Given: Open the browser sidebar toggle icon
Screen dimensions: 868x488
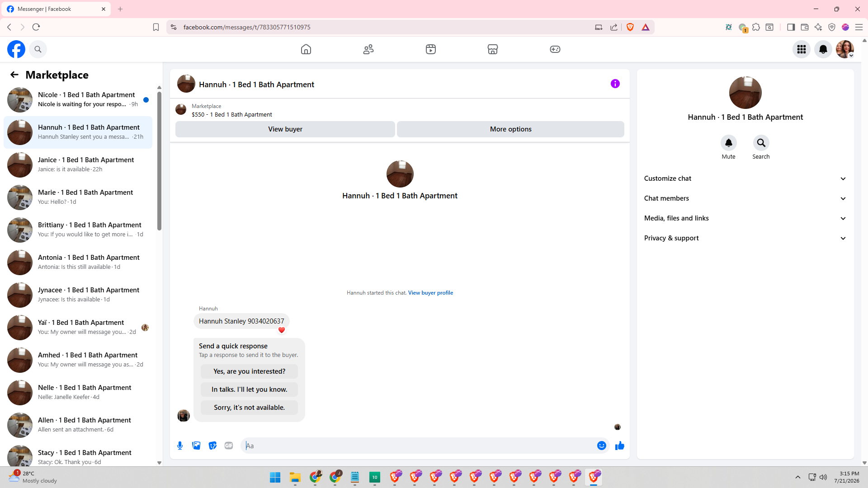Looking at the screenshot, I should click(791, 27).
